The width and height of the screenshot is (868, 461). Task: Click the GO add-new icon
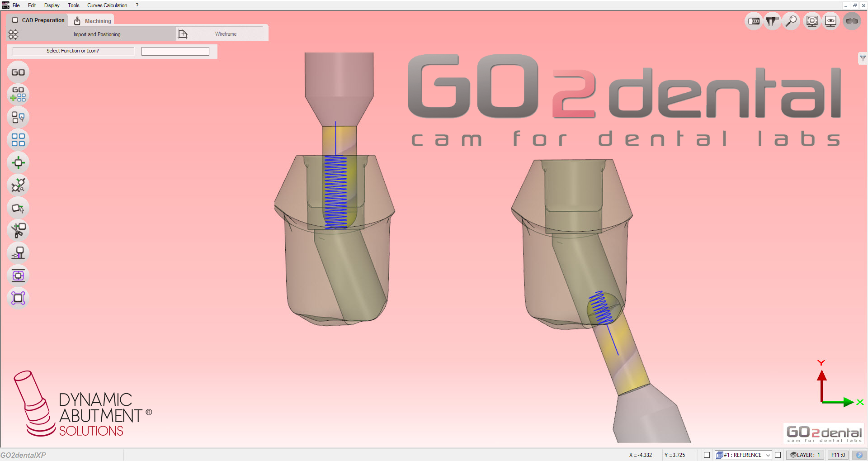[18, 95]
